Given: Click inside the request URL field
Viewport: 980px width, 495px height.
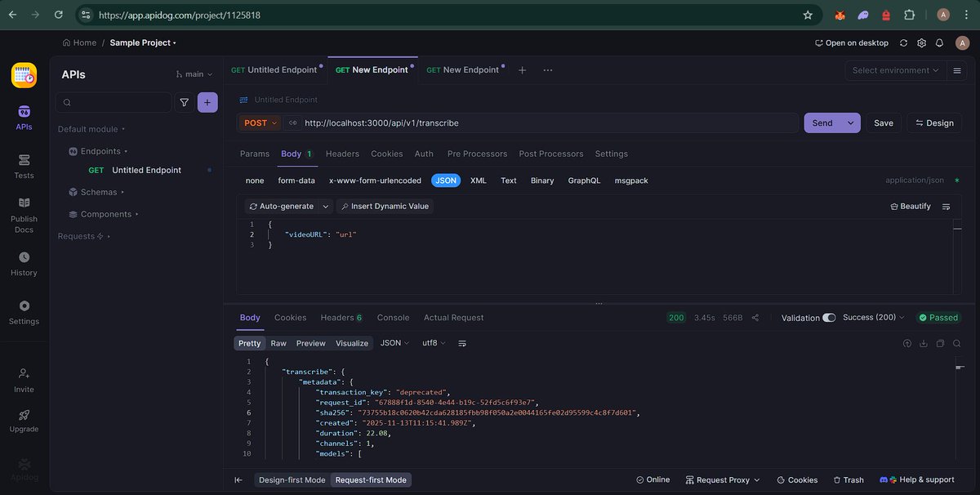Looking at the screenshot, I should (x=490, y=123).
